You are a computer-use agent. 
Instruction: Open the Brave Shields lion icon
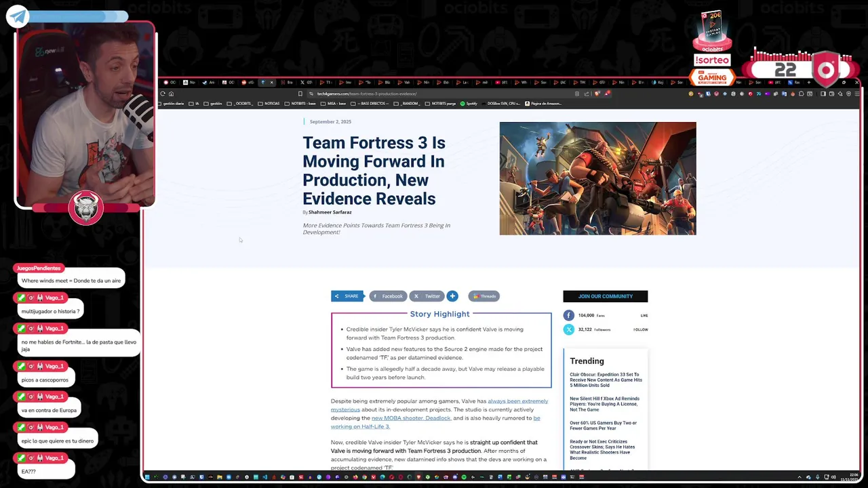[x=597, y=94]
